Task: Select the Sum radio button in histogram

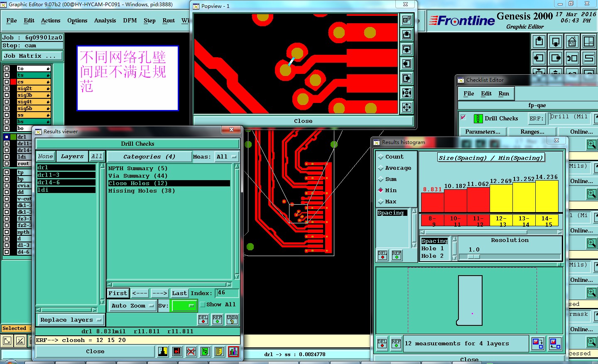Action: point(380,179)
